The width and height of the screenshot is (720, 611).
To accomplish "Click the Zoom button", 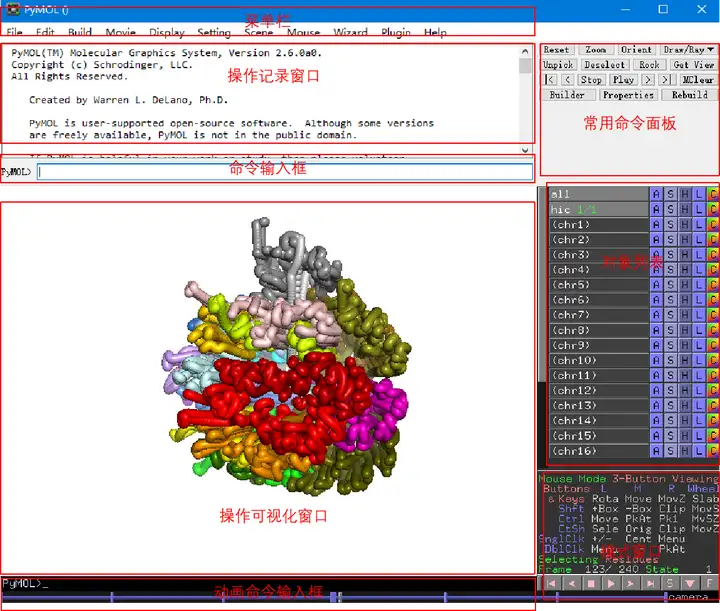I will click(x=596, y=50).
